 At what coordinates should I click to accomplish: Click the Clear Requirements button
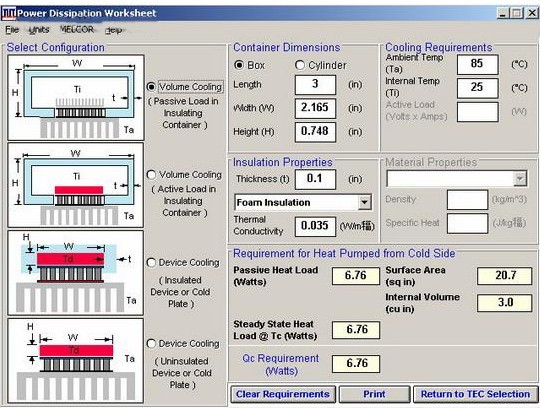click(x=283, y=394)
